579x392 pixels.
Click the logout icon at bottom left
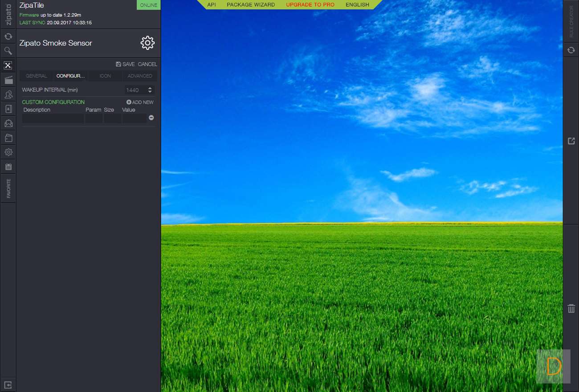point(8,385)
